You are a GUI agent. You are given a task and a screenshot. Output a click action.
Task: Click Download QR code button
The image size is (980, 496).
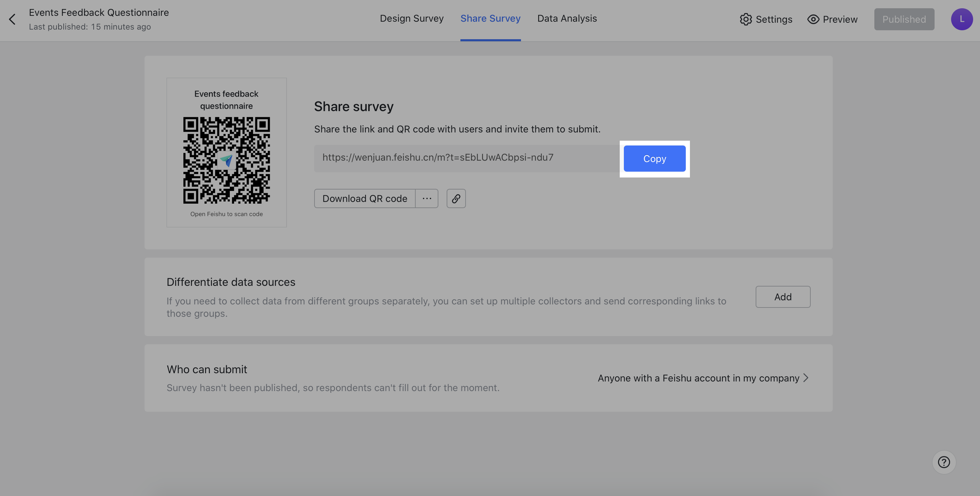point(364,198)
